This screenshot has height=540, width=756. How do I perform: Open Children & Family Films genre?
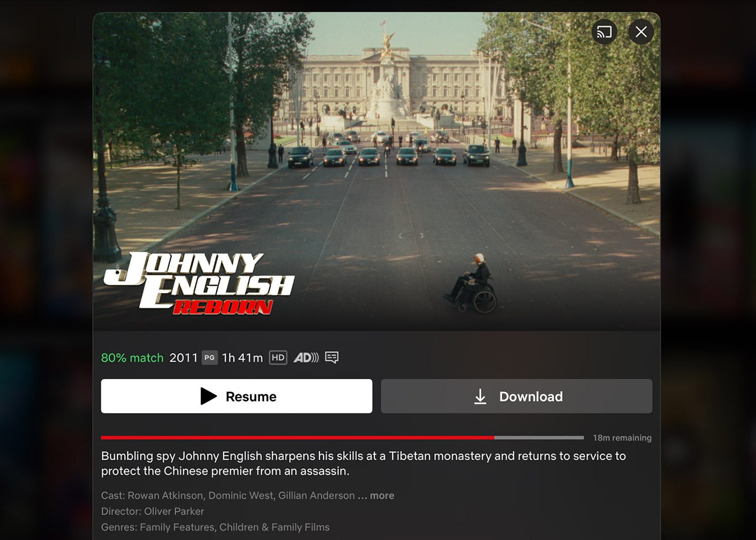click(x=274, y=527)
